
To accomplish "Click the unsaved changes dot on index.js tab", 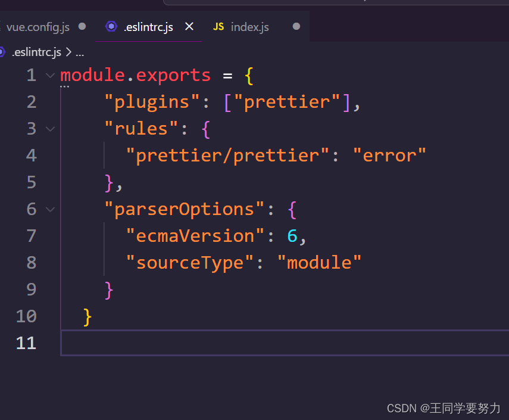I will point(296,26).
